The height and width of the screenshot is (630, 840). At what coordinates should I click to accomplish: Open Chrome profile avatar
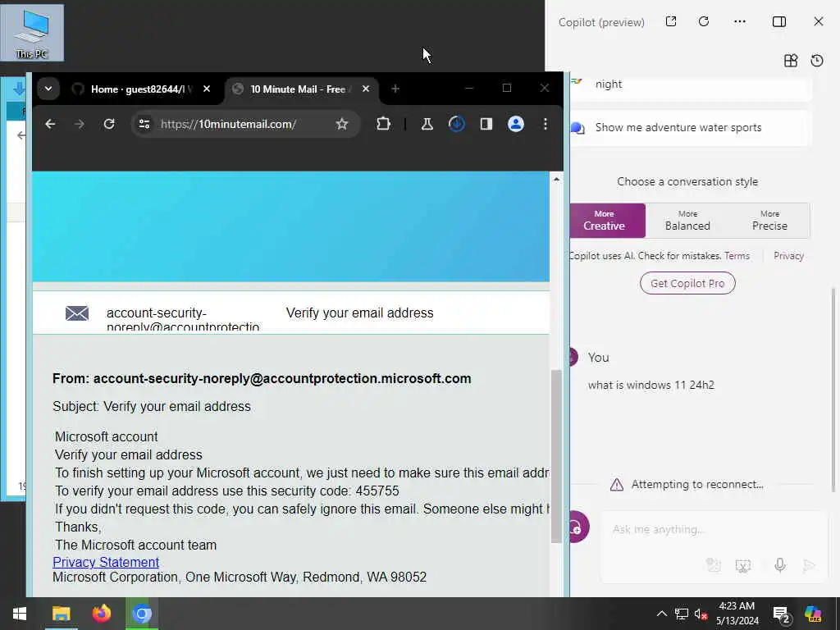point(516,125)
